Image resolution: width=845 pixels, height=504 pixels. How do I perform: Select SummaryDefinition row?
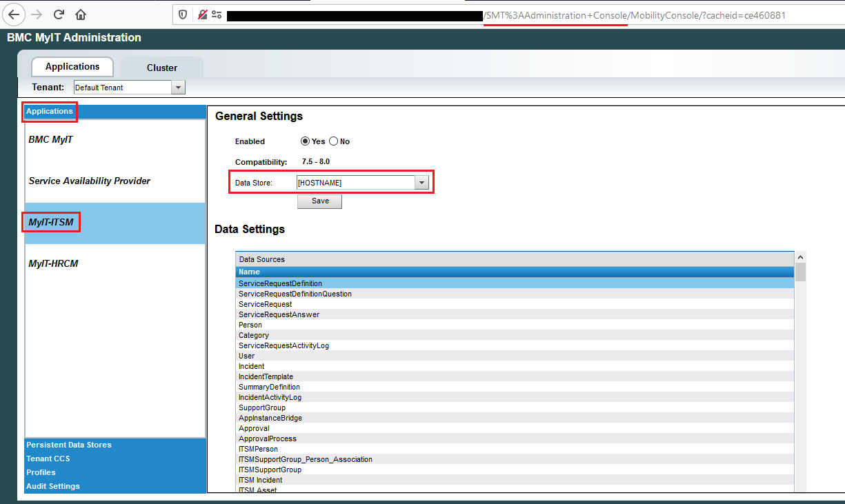[515, 387]
